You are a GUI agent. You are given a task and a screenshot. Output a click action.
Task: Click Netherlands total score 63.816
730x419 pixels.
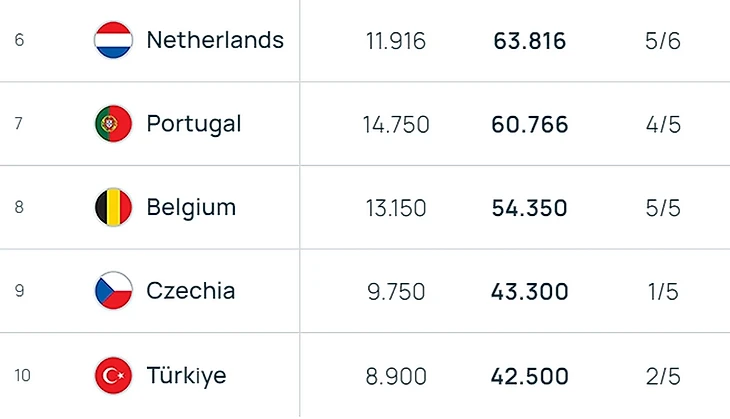pyautogui.click(x=530, y=41)
